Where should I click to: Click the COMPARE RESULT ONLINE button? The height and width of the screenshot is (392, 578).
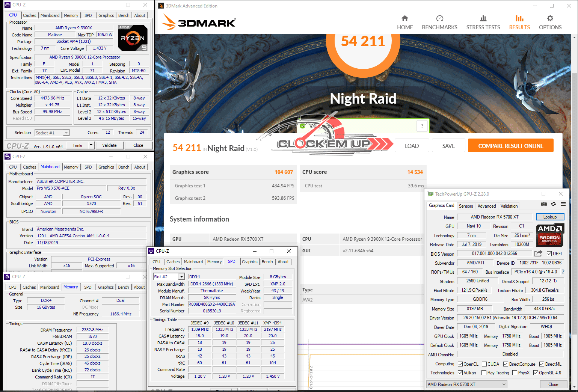tap(510, 146)
